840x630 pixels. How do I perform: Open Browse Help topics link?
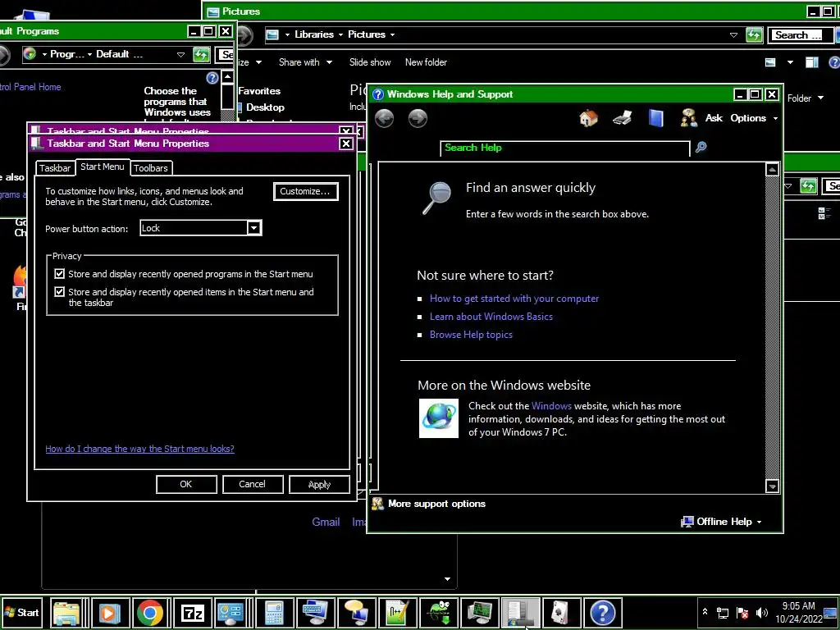[471, 335]
